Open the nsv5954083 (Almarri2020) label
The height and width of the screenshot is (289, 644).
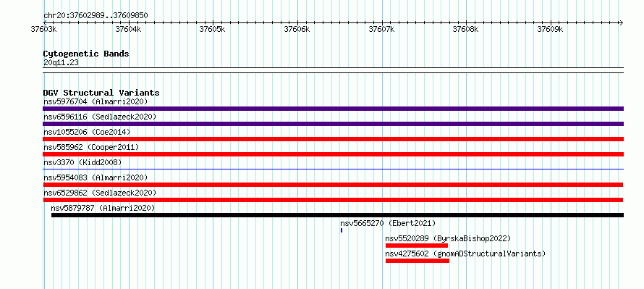coord(96,177)
